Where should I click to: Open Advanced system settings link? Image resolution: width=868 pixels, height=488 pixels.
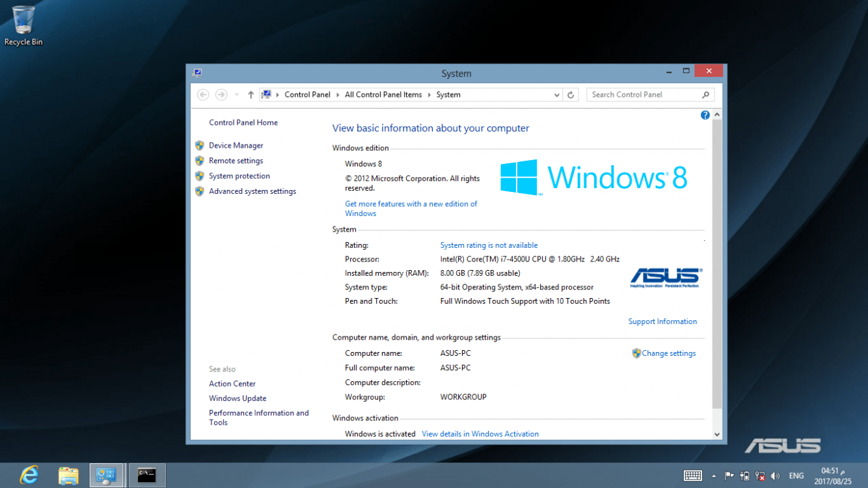pos(252,191)
